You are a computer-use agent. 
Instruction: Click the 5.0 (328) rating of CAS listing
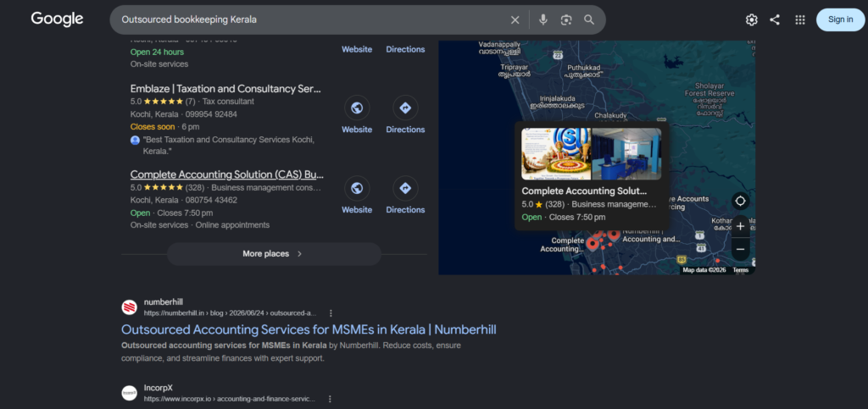[x=169, y=187]
